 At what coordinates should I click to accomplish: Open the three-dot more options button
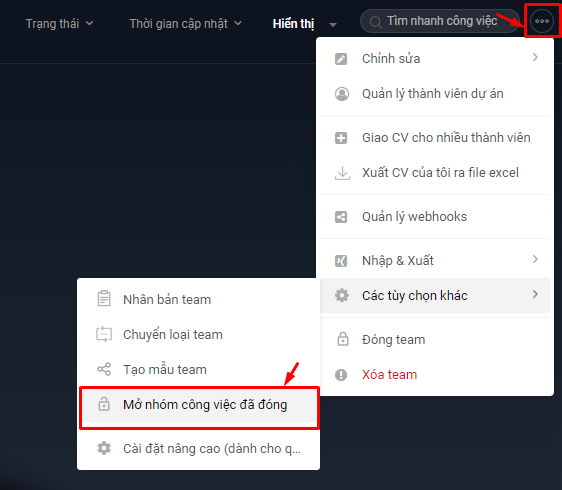point(542,21)
